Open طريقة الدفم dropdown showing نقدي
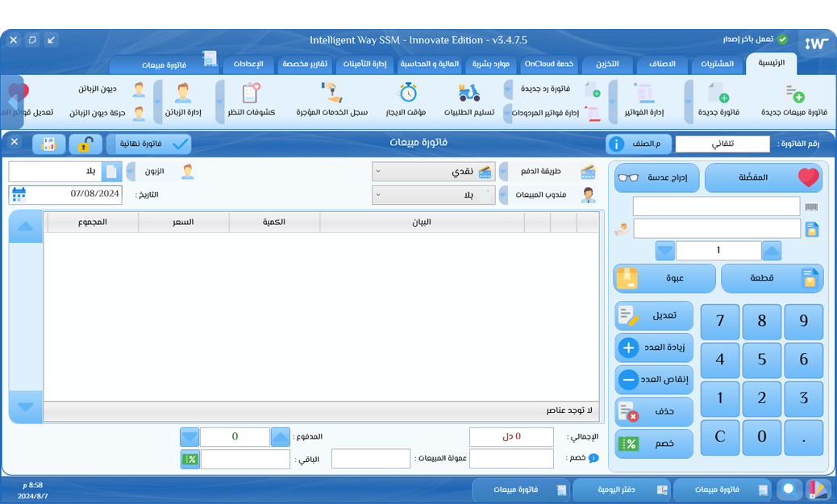This screenshot has width=837, height=504. click(x=434, y=172)
